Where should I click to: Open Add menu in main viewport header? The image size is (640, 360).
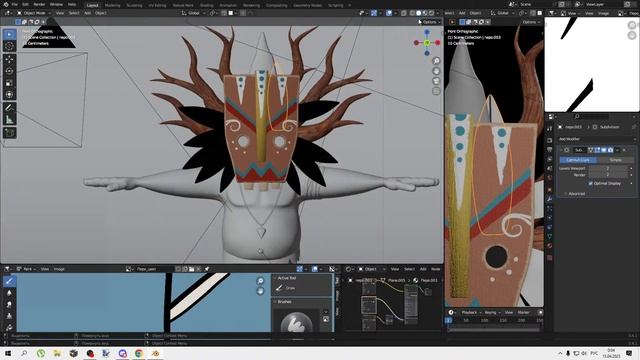[87, 13]
